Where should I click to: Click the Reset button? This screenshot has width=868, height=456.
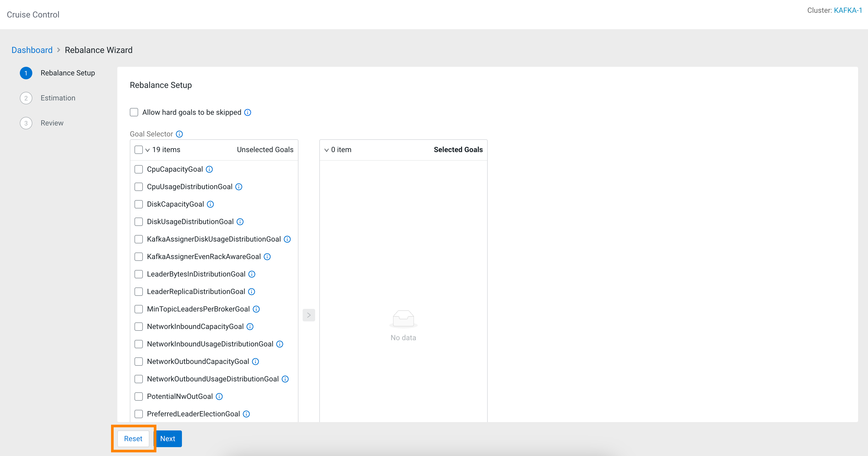pyautogui.click(x=133, y=439)
